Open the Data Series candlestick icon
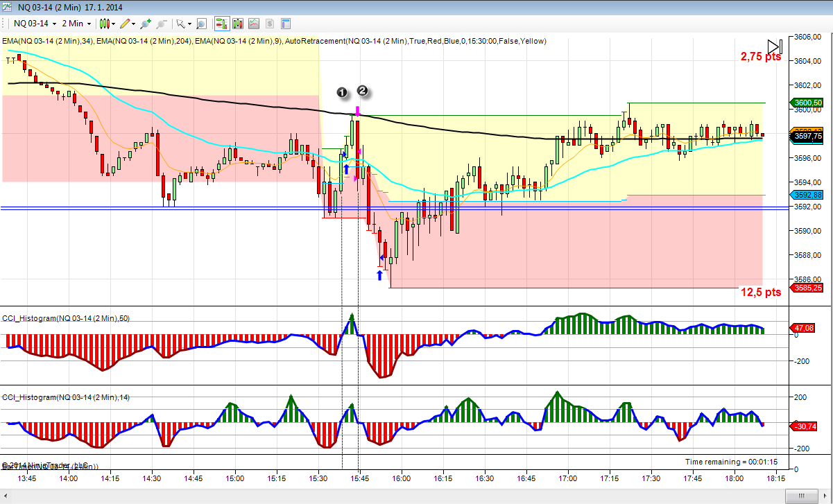The width and height of the screenshot is (833, 504). tap(238, 24)
